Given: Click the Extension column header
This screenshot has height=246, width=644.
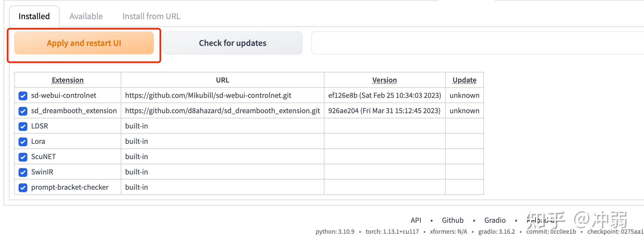Looking at the screenshot, I should click(68, 80).
